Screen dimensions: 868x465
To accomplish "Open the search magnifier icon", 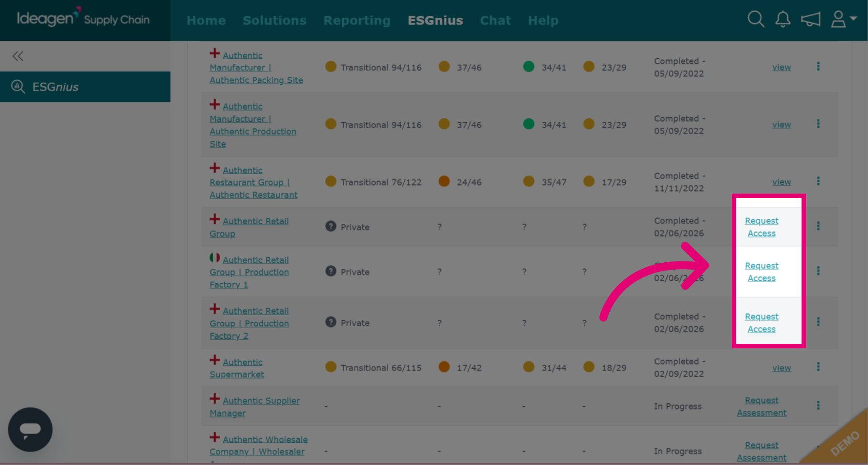I will [755, 19].
